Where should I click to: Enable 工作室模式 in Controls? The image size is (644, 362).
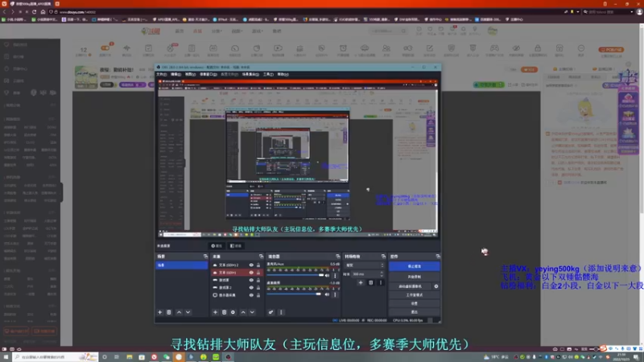[x=414, y=295]
